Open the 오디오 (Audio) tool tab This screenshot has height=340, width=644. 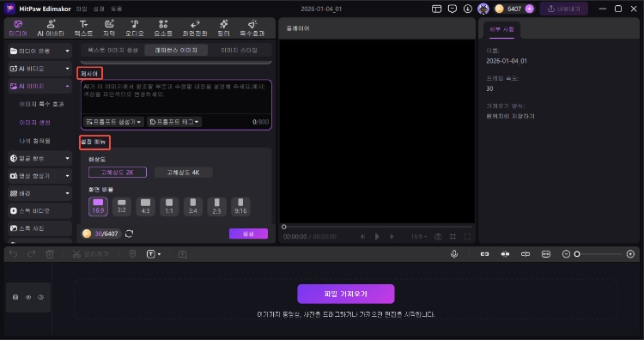134,28
